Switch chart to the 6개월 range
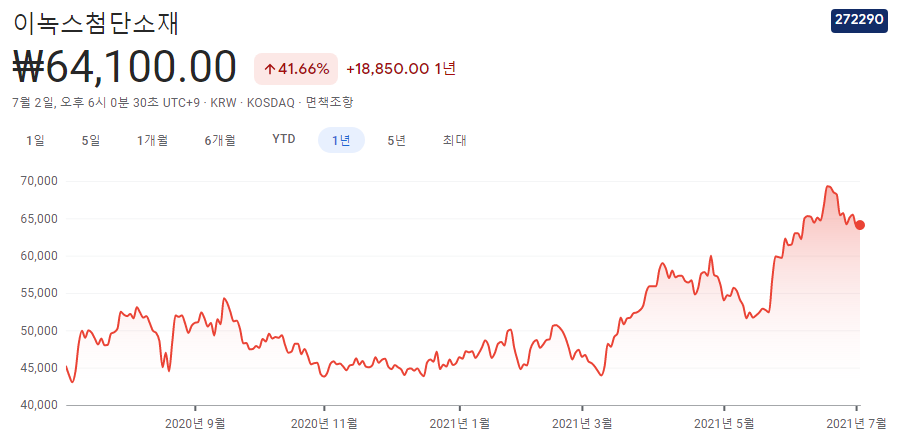 click(220, 140)
